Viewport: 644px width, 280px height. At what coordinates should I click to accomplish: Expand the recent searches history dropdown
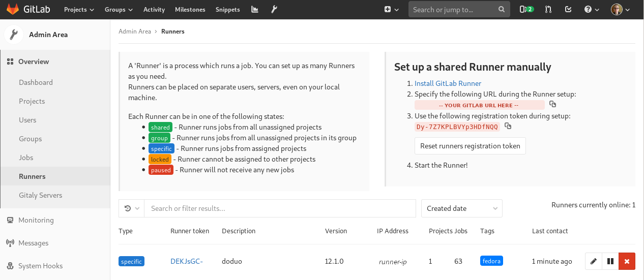click(x=131, y=208)
